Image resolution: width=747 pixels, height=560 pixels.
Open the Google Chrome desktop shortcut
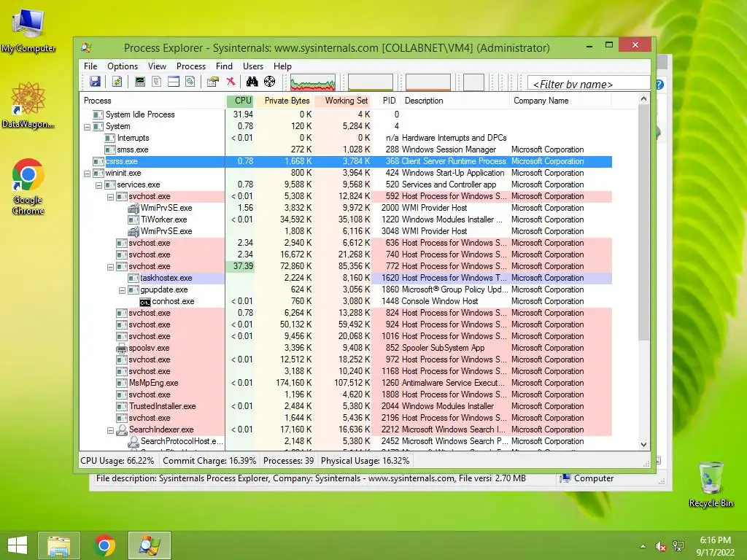tap(28, 187)
